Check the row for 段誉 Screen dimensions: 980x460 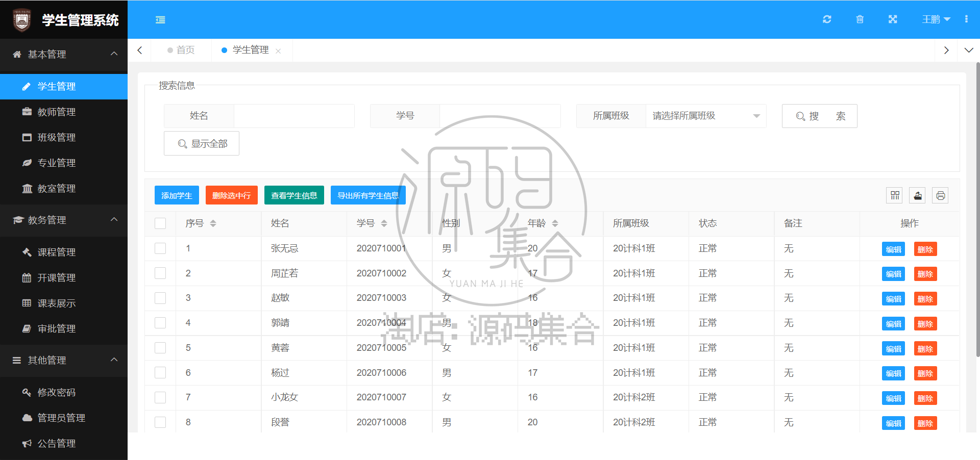(160, 422)
